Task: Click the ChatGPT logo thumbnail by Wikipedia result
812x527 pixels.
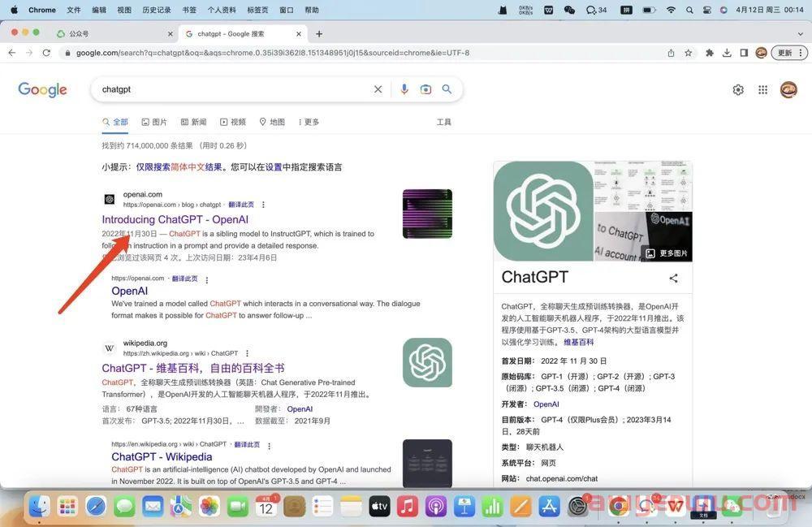Action: [x=427, y=362]
